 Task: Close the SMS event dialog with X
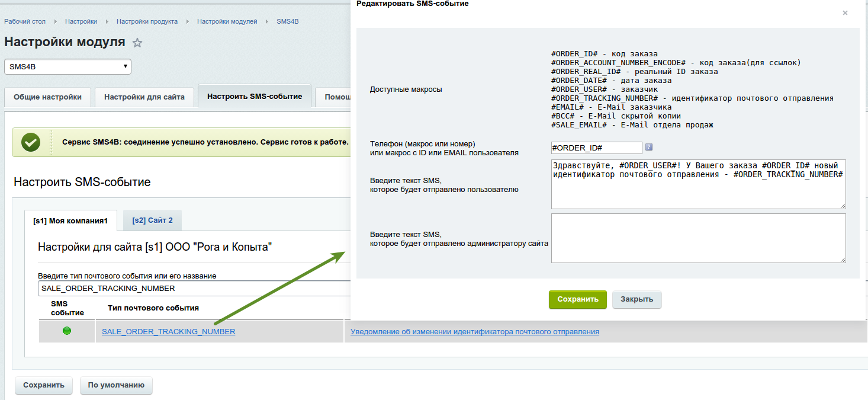pyautogui.click(x=845, y=13)
